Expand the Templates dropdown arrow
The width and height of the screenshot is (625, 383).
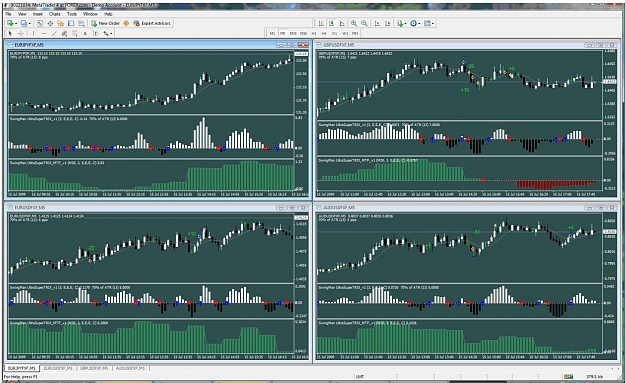433,24
